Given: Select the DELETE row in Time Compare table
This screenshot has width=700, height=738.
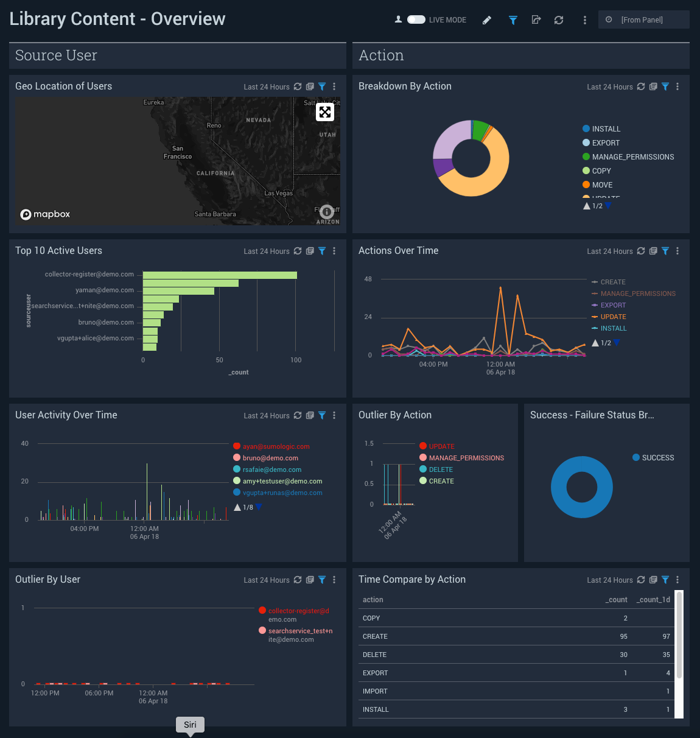Looking at the screenshot, I should click(x=374, y=655).
